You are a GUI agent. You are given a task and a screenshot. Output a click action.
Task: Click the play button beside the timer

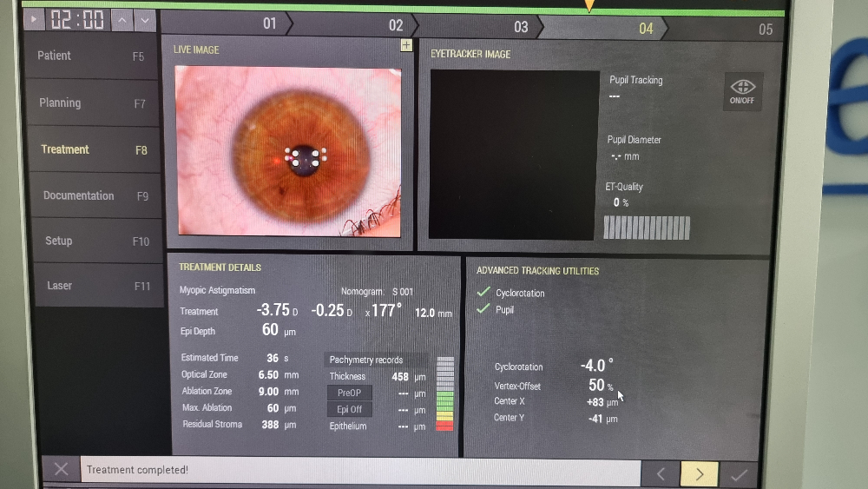(x=33, y=19)
